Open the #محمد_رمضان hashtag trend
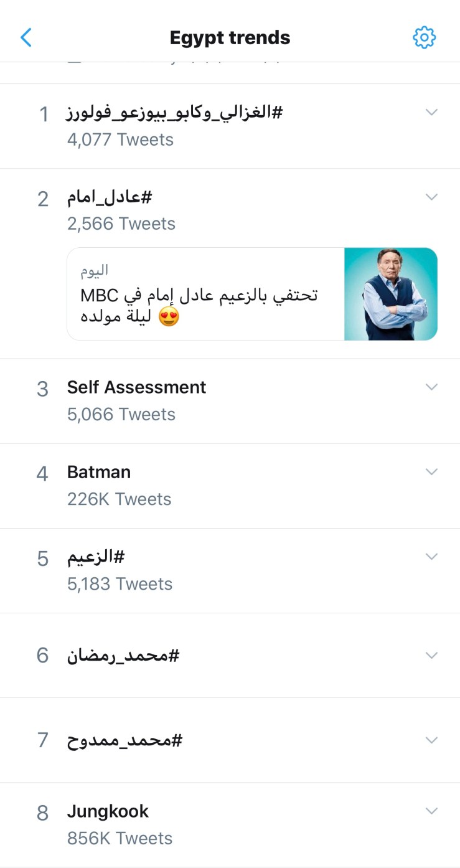 tap(123, 656)
